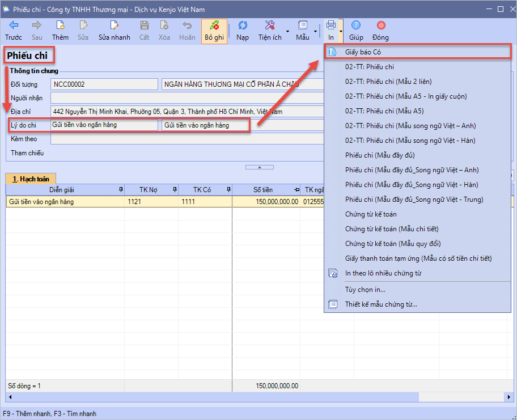This screenshot has width=517, height=420.
Task: Collapse the Thông tin chung panel arrow
Action: click(258, 167)
